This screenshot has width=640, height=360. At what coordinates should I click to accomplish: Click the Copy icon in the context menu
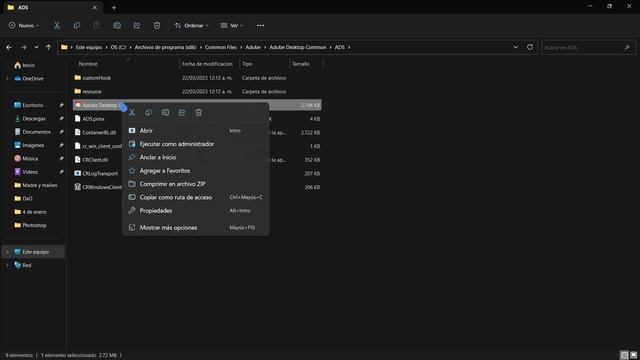(x=149, y=113)
